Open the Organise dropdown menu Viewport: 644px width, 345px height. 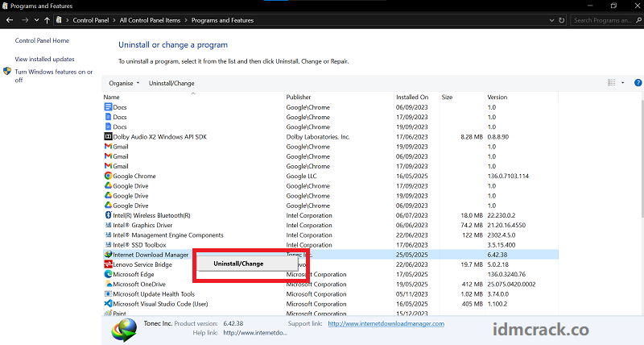124,83
